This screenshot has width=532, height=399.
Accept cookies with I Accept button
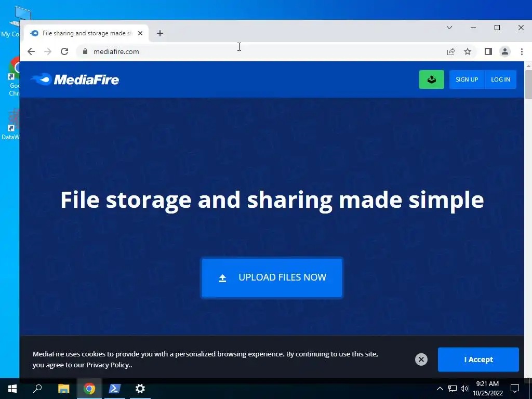click(x=478, y=360)
